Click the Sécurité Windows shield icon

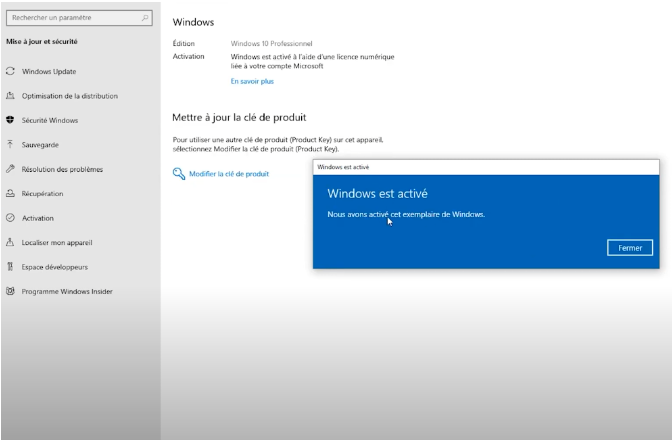[10, 120]
